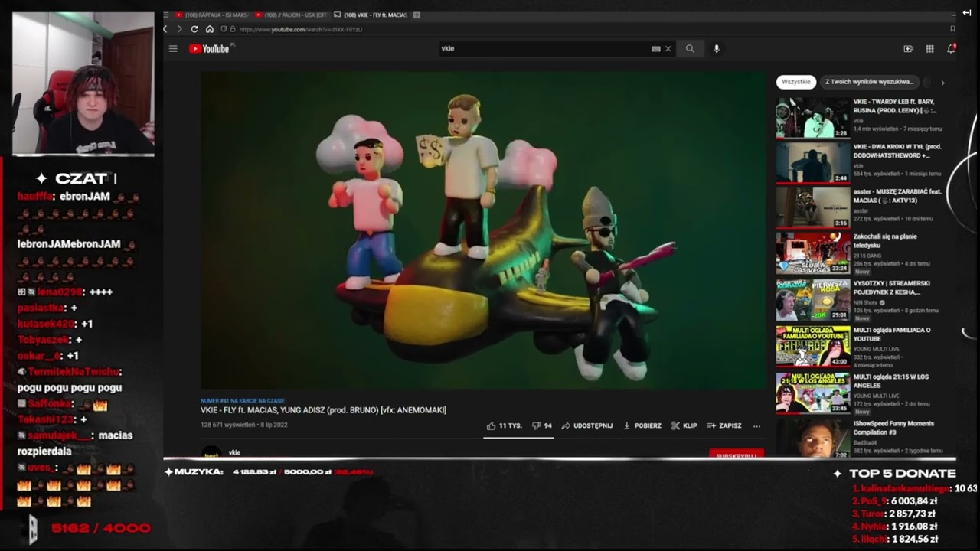Open 'asster - MUSZĘ ZARABIAĆ' thumbnail
Image resolution: width=980 pixels, height=551 pixels.
[x=813, y=207]
